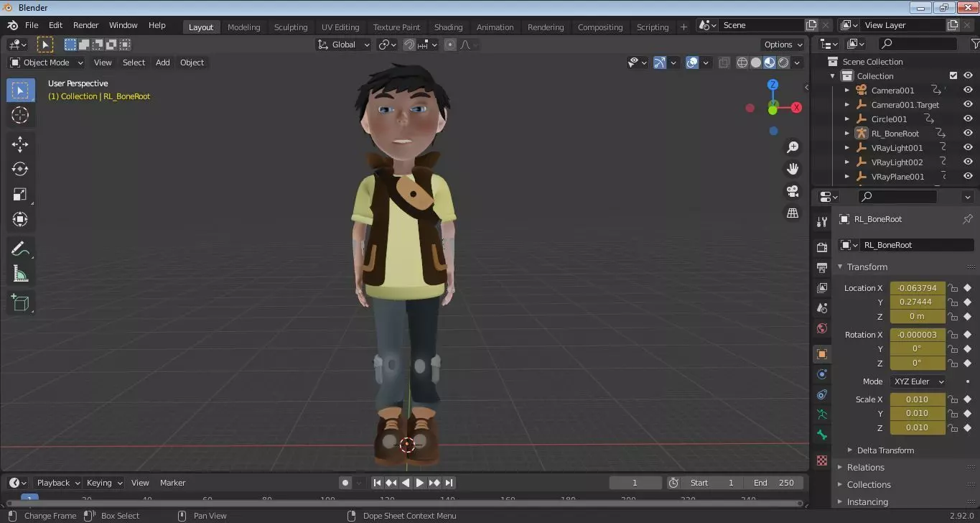Jump to the timeline's last frame
This screenshot has height=523, width=980.
449,483
